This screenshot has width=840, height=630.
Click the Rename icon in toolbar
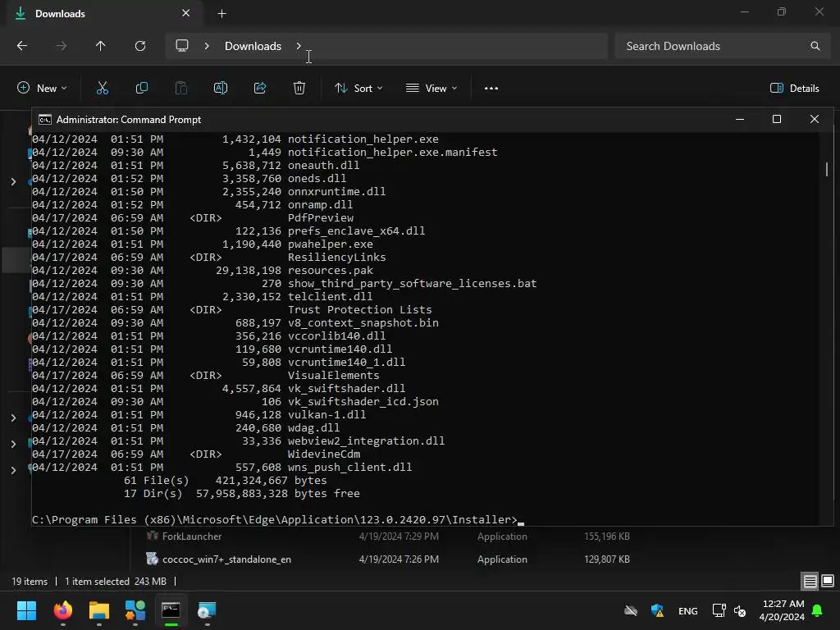pos(221,89)
